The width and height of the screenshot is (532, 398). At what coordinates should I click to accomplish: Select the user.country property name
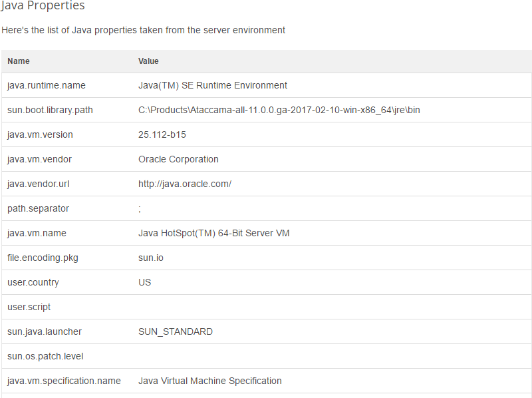coord(33,282)
